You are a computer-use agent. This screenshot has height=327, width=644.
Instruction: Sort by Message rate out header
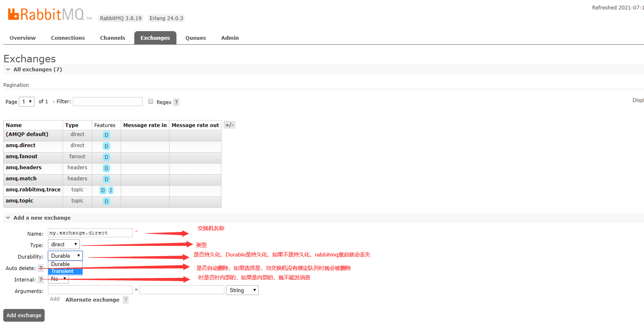coord(195,125)
